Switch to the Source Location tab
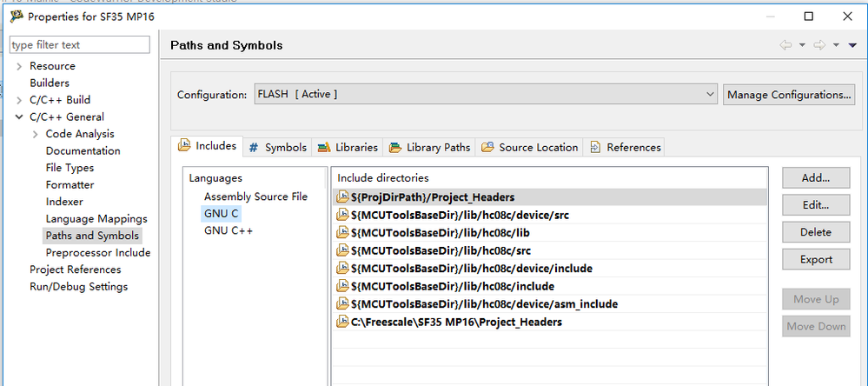Image resolution: width=868 pixels, height=386 pixels. [530, 147]
